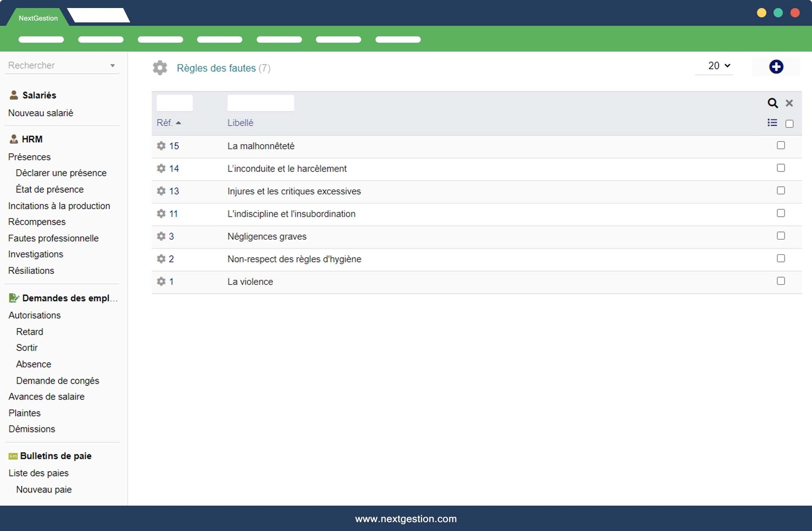Click large gear icon beside Règles des fautes
Image resolution: width=812 pixels, height=531 pixels.
click(x=160, y=68)
